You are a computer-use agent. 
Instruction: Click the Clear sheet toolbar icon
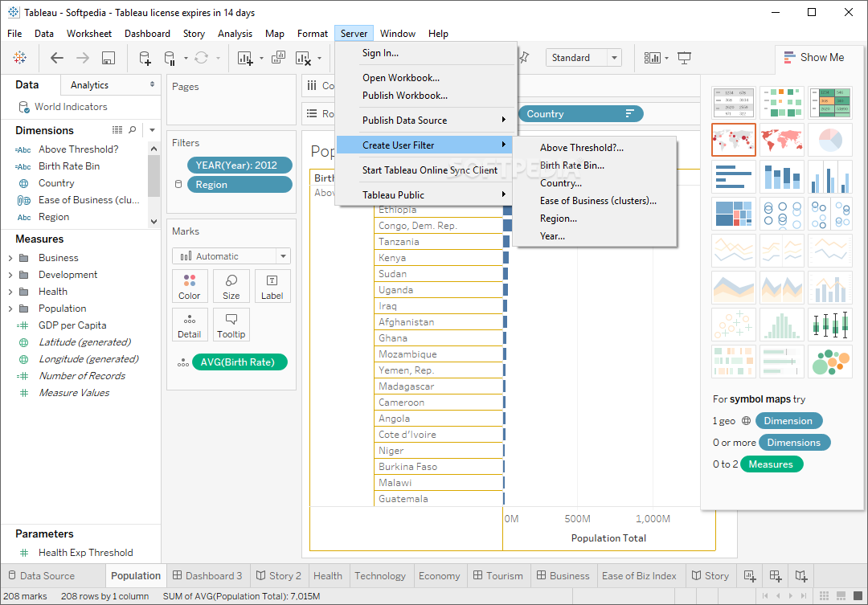303,58
